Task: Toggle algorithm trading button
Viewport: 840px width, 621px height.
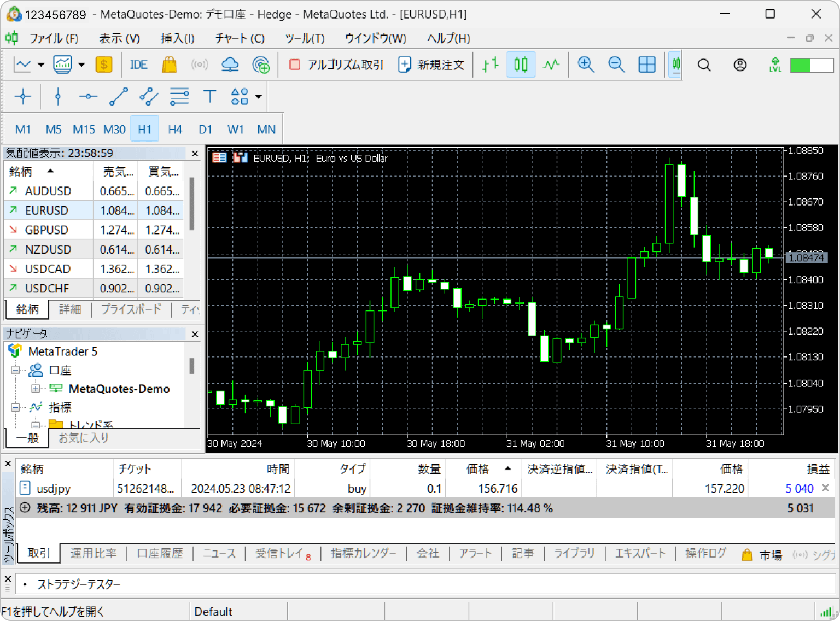Action: (x=336, y=65)
